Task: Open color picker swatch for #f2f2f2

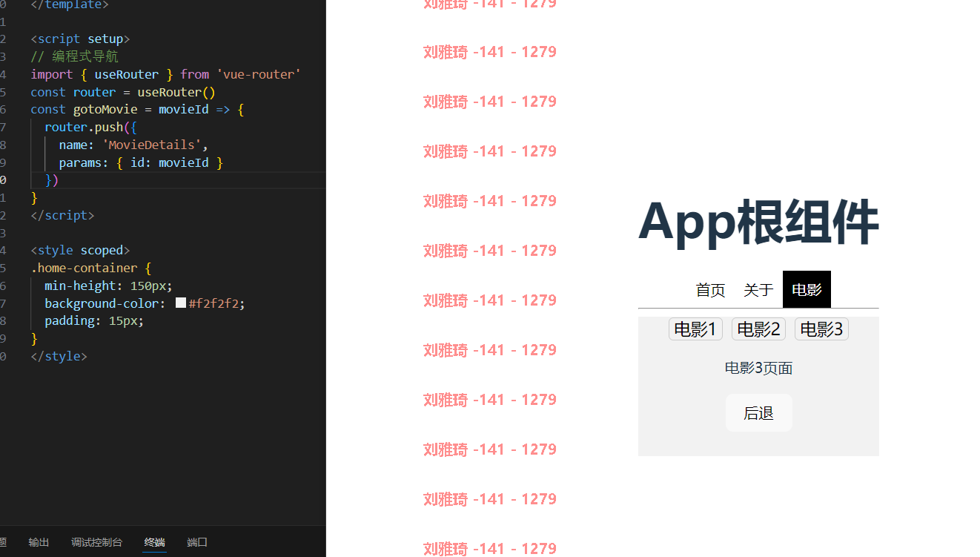Action: pos(181,303)
